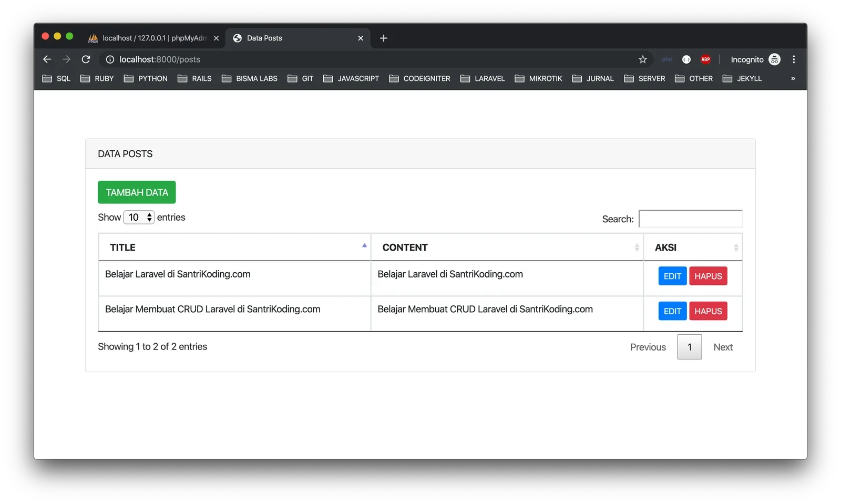841x504 pixels.
Task: Click EDIT for Belajar Membuat CRUD Laravel row
Action: 672,311
